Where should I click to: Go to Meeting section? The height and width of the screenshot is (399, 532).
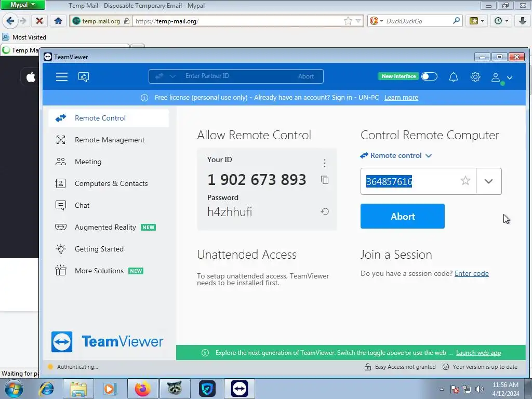[x=109, y=162]
